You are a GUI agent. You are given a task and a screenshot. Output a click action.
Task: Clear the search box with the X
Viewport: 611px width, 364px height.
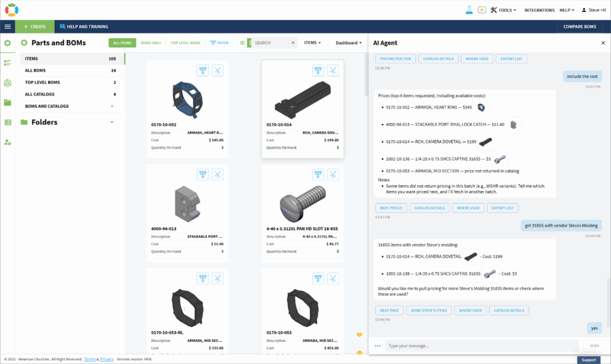(x=293, y=43)
